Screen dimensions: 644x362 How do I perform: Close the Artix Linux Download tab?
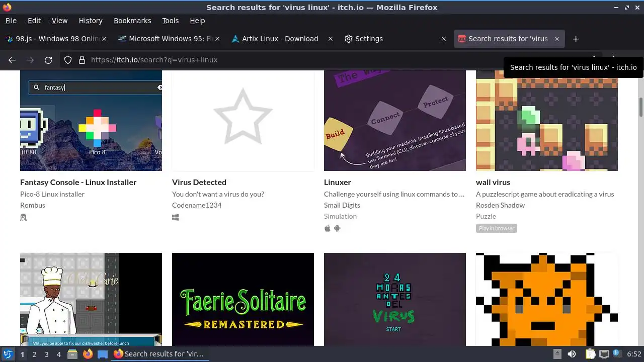click(331, 39)
